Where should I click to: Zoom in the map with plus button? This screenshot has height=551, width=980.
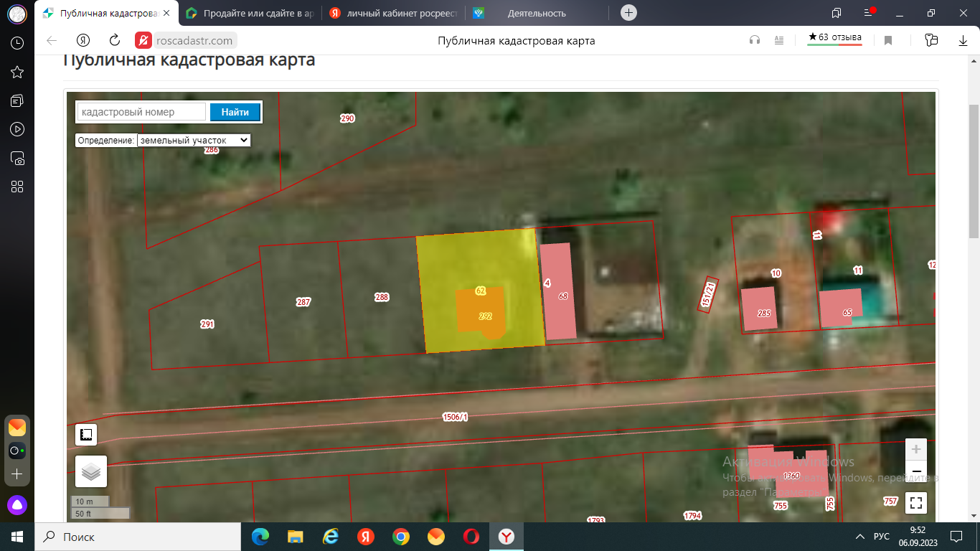(x=916, y=449)
